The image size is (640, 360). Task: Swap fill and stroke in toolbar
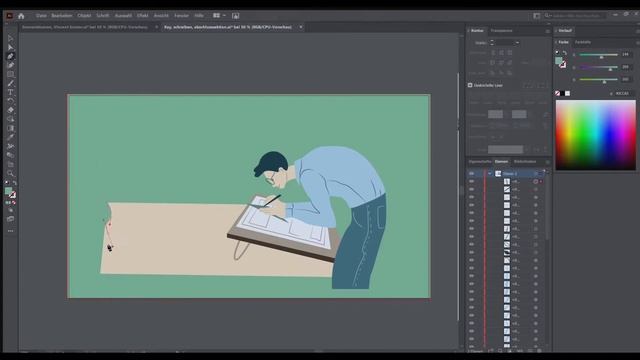tap(14, 182)
